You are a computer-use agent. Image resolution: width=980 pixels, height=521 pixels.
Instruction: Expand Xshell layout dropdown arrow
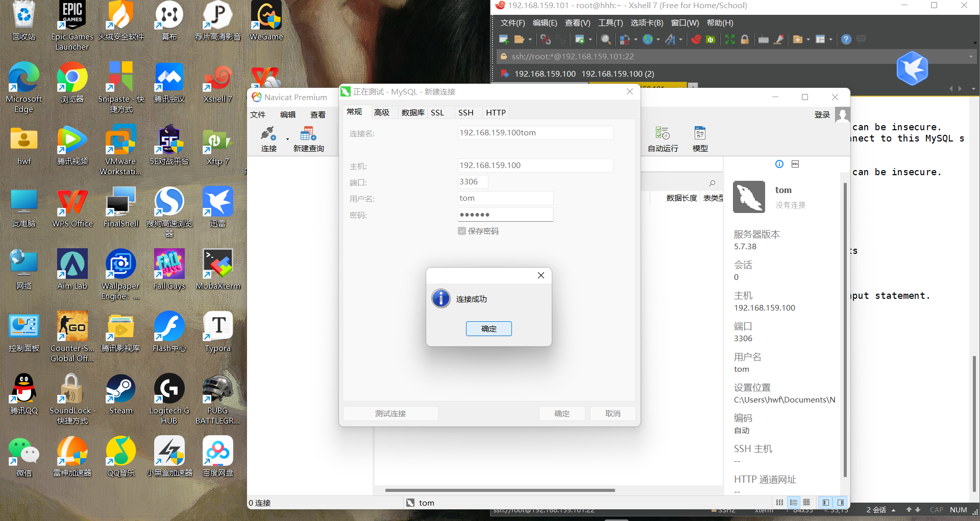(x=831, y=39)
